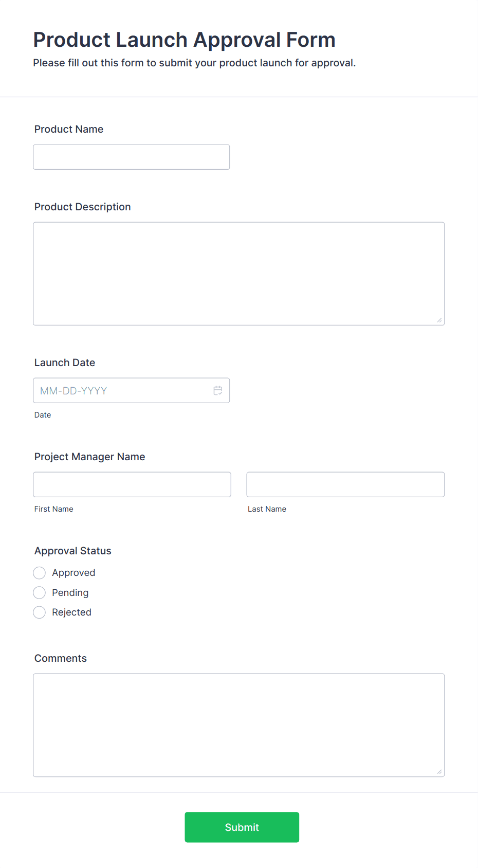Click the Product Launch Approval Form heading
This screenshot has width=478, height=868.
click(x=185, y=40)
